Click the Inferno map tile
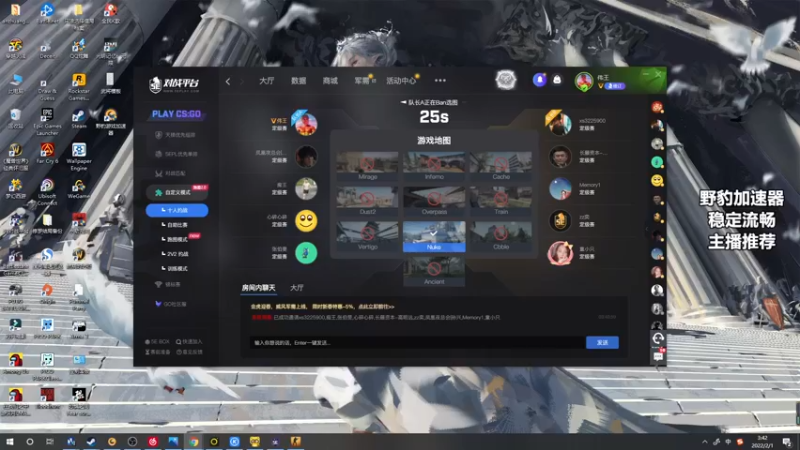Image resolution: width=800 pixels, height=450 pixels. tap(434, 166)
